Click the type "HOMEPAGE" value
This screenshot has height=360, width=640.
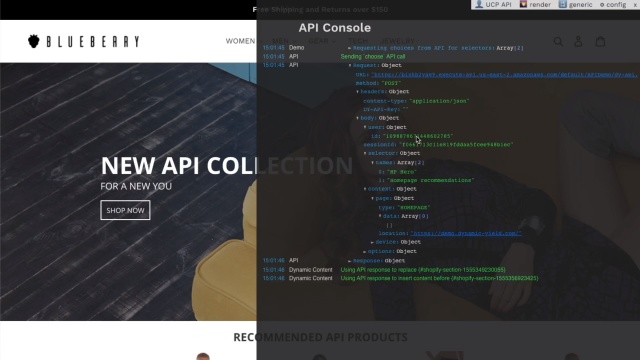pos(414,207)
